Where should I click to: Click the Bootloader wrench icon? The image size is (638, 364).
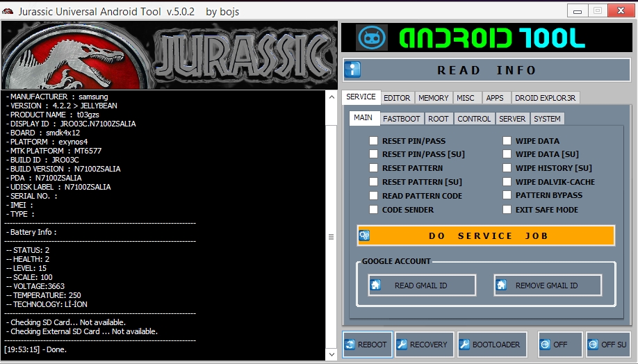click(x=464, y=344)
